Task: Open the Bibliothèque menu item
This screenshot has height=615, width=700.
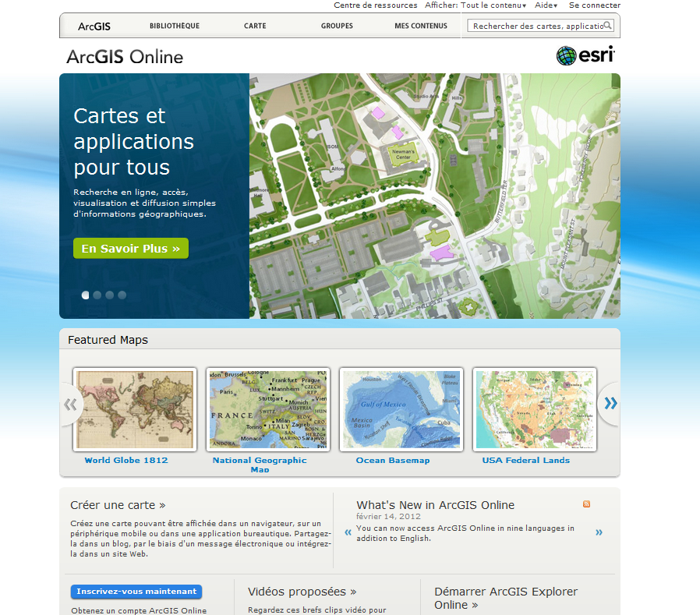Action: point(175,26)
